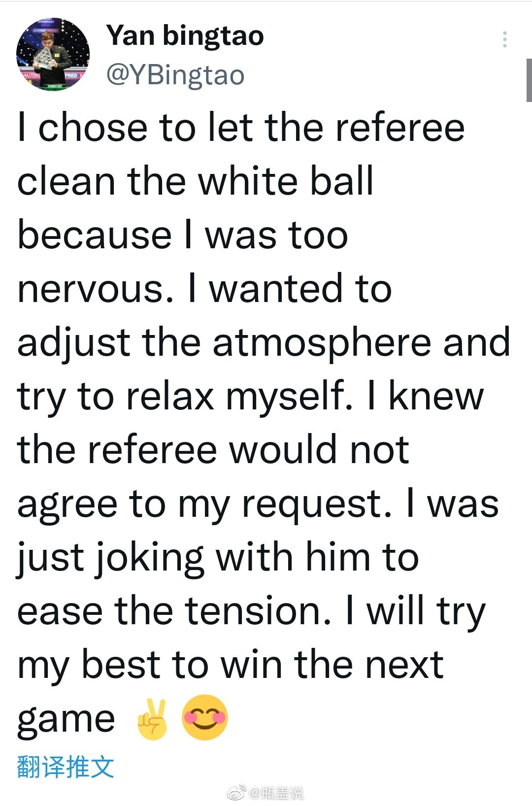The height and width of the screenshot is (806, 532).
Task: Click the smiling blushing face emoji
Action: 205,718
